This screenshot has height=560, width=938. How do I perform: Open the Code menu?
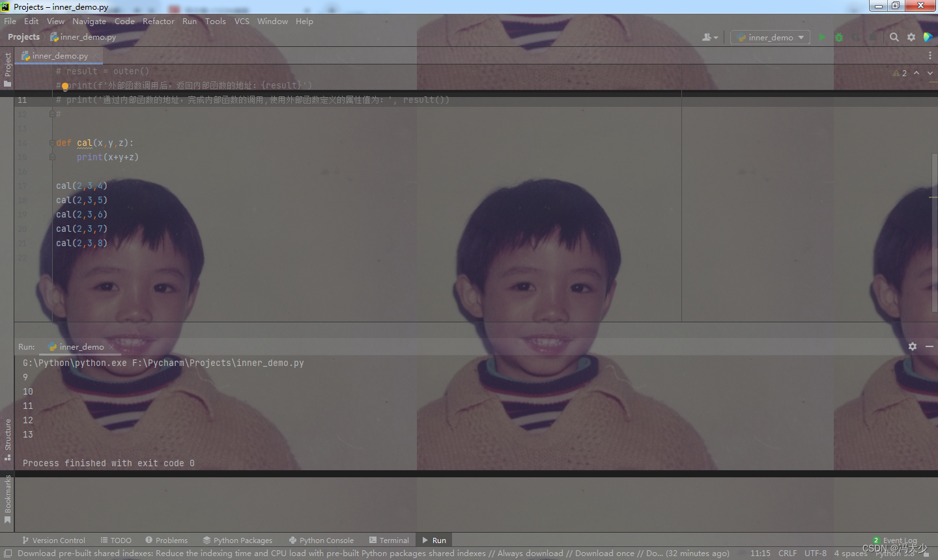point(124,21)
